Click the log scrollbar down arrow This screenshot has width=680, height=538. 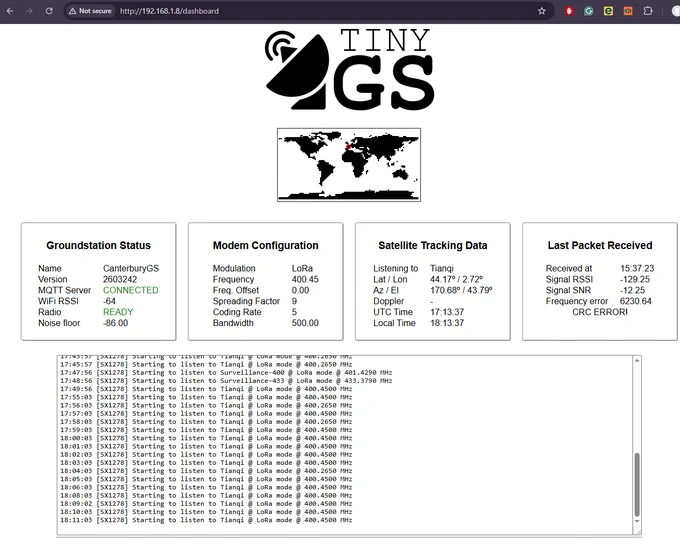coord(637,521)
